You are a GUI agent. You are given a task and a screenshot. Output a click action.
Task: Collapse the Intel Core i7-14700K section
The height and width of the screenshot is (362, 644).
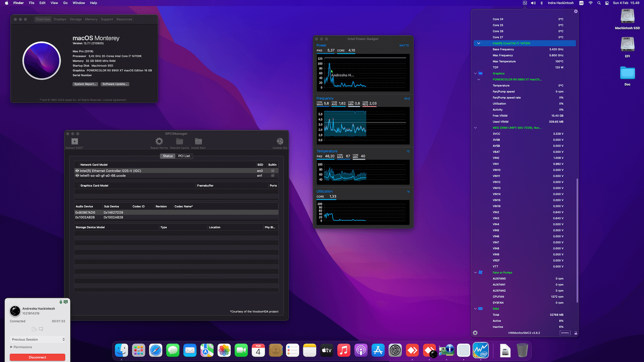point(479,43)
